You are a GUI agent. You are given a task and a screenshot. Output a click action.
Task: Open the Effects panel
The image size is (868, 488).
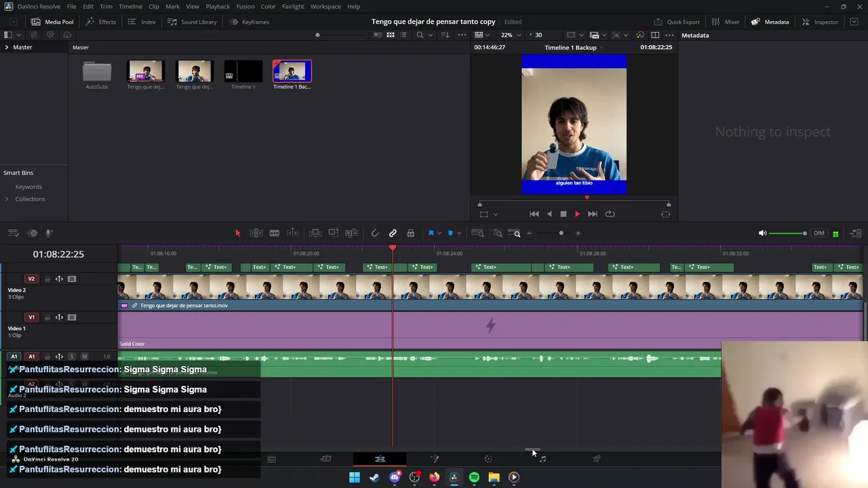pyautogui.click(x=100, y=22)
